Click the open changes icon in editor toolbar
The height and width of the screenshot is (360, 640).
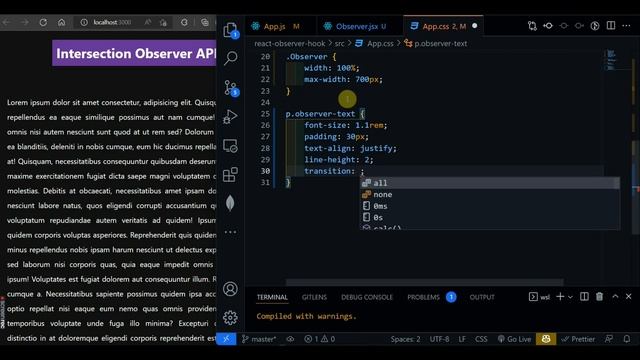pos(548,26)
